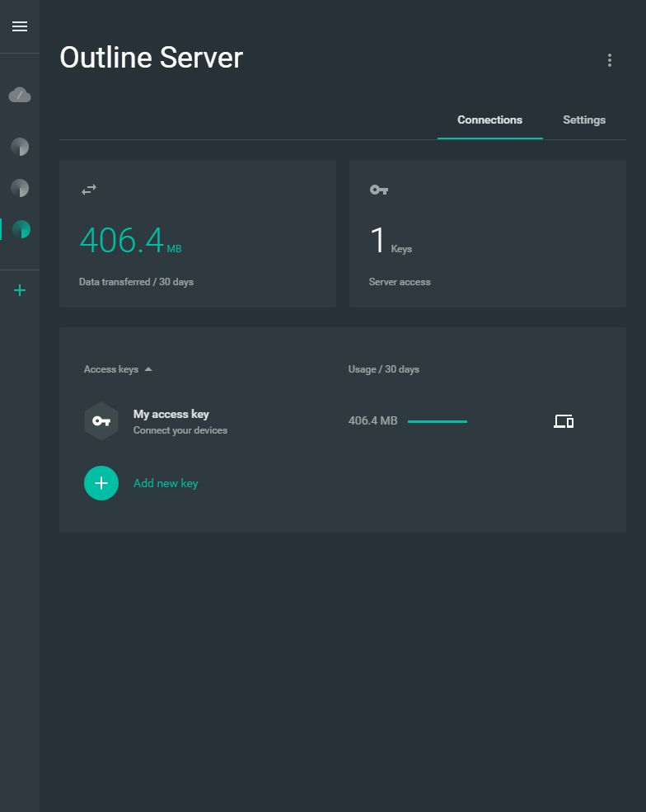The image size is (646, 812).
Task: Click the 406.4 MB data transferred figure
Action: (130, 240)
